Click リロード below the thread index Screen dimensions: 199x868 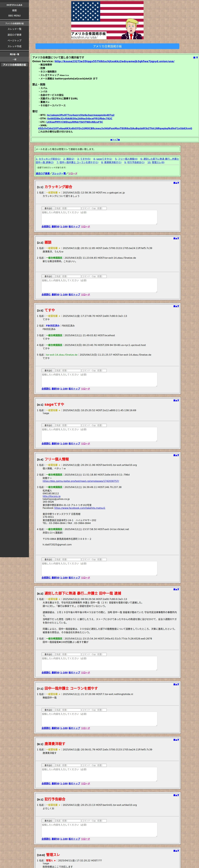click(x=73, y=174)
